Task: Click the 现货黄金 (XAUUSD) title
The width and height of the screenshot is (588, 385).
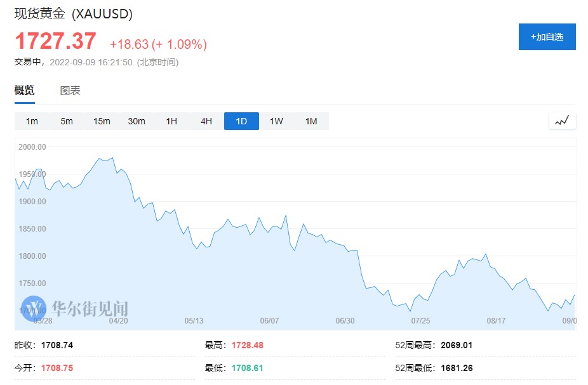Action: click(x=74, y=13)
